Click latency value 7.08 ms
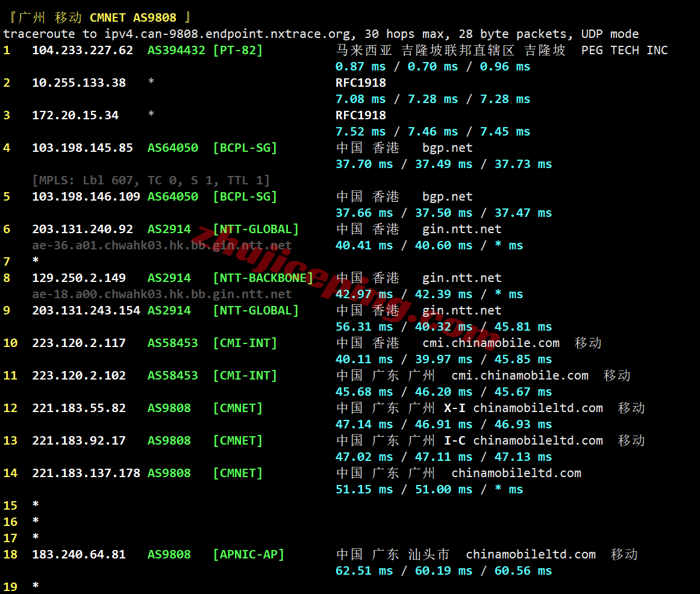Image resolution: width=700 pixels, height=594 pixels. tap(360, 99)
